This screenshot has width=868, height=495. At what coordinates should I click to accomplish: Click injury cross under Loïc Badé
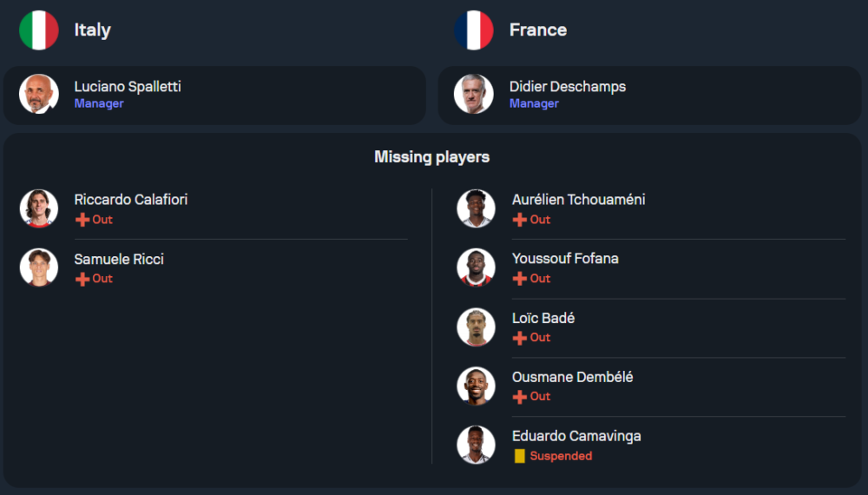click(x=520, y=338)
